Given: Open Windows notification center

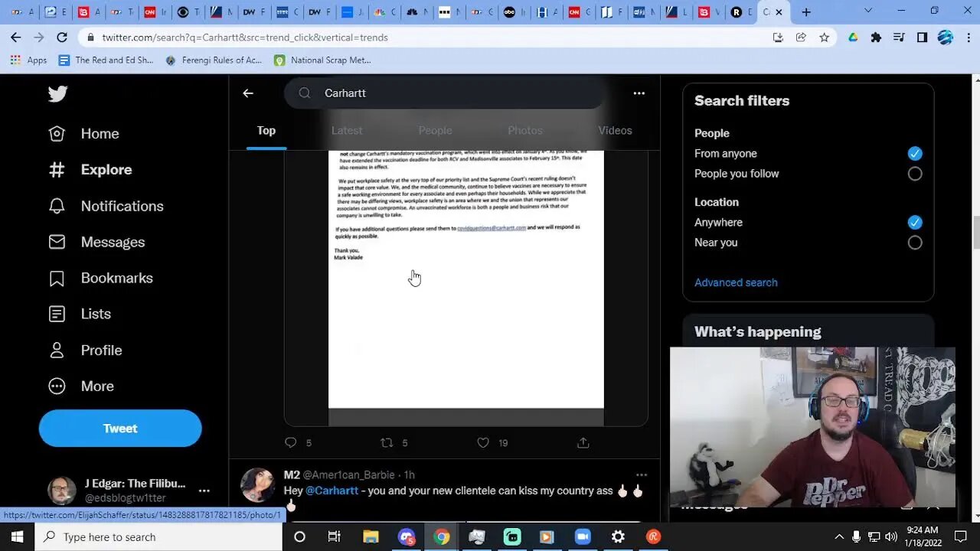Looking at the screenshot, I should click(962, 536).
